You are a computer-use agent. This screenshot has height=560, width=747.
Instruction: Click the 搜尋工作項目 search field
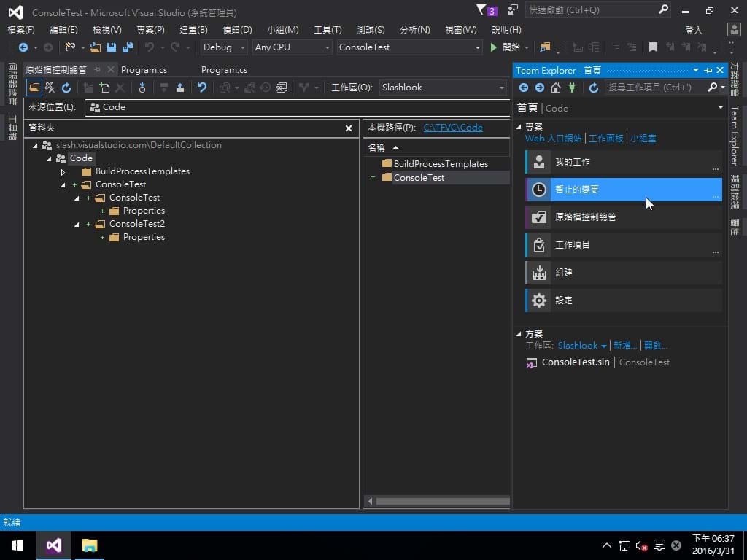(654, 87)
